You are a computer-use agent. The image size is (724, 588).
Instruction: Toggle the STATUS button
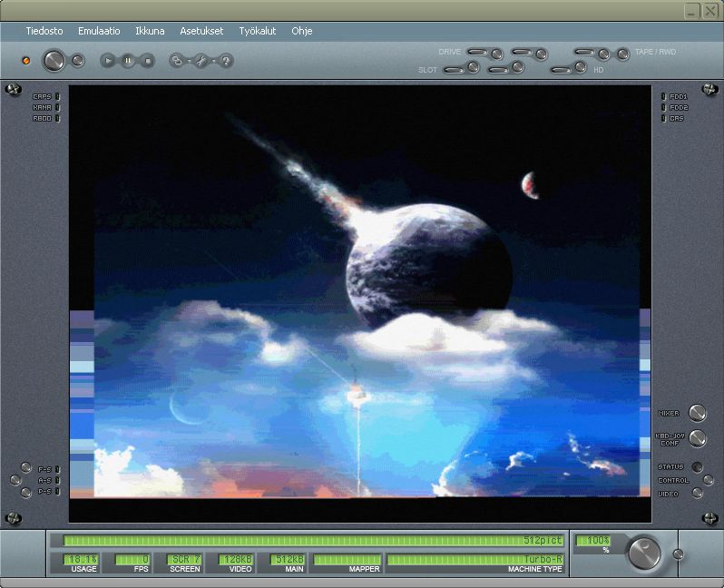(697, 467)
